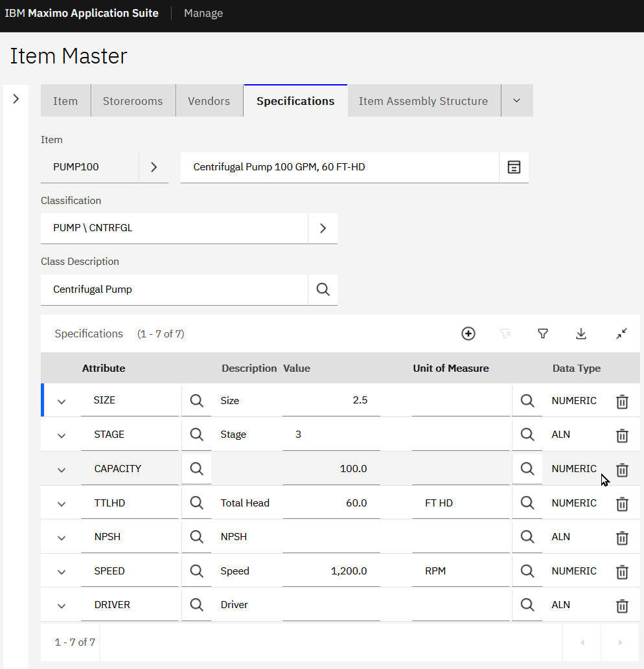Expand details of CAPACITY row
Image resolution: width=644 pixels, height=669 pixels.
(x=62, y=470)
